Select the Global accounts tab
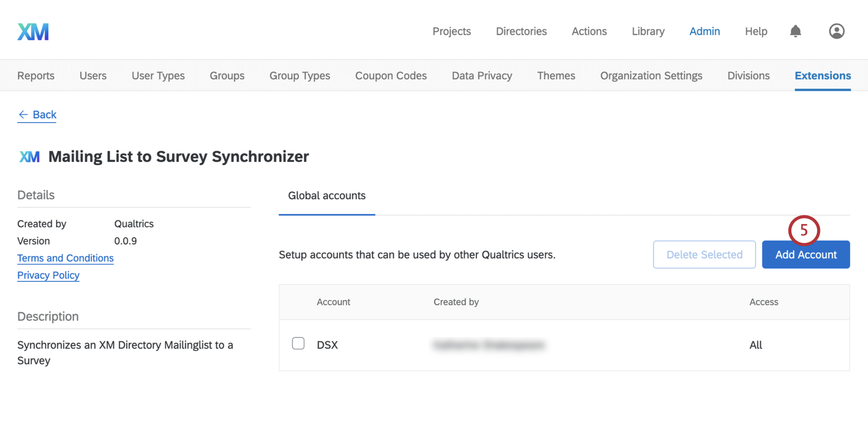This screenshot has width=868, height=434. pyautogui.click(x=327, y=196)
